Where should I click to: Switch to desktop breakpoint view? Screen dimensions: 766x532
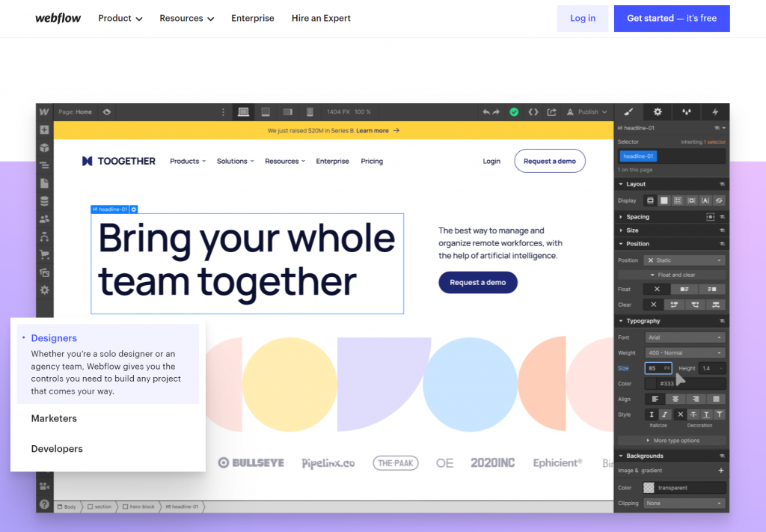point(243,112)
